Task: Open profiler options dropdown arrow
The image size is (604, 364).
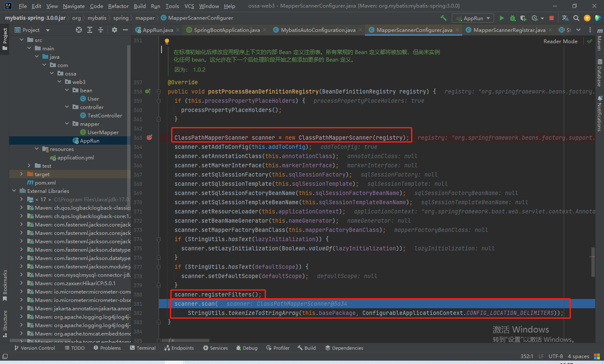Action: click(542, 18)
